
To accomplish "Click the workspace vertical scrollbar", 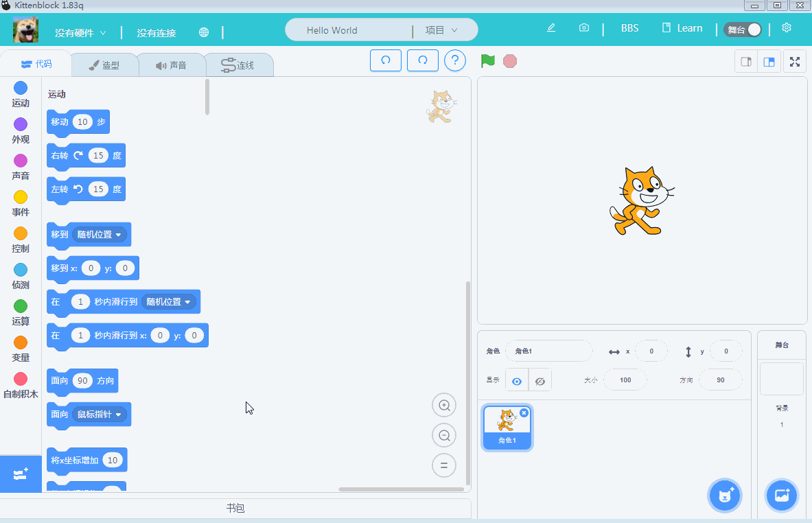I will coord(468,383).
